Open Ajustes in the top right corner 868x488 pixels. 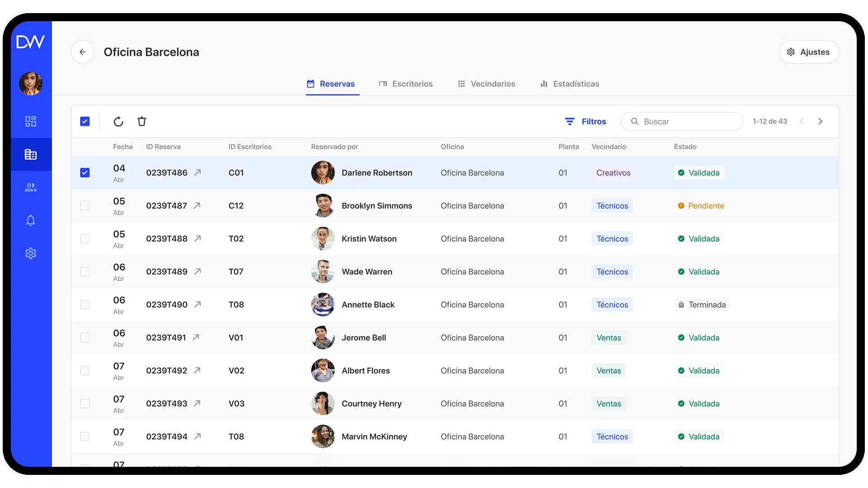point(809,52)
